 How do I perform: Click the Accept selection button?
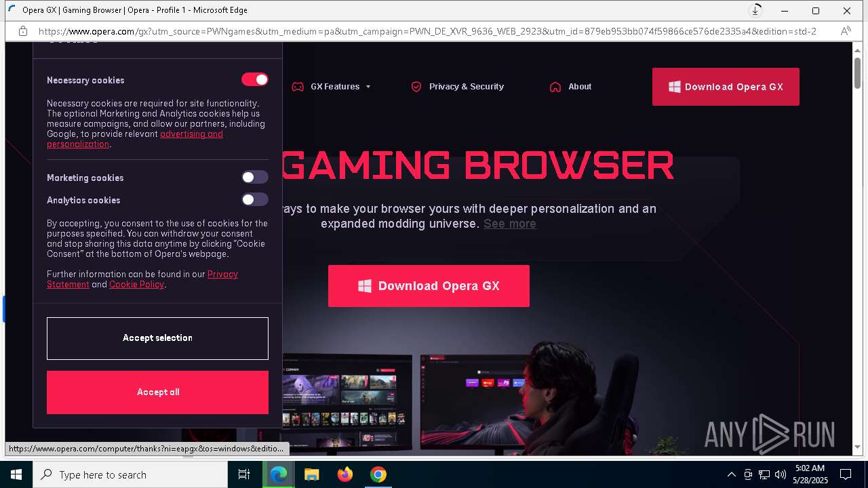coord(157,338)
